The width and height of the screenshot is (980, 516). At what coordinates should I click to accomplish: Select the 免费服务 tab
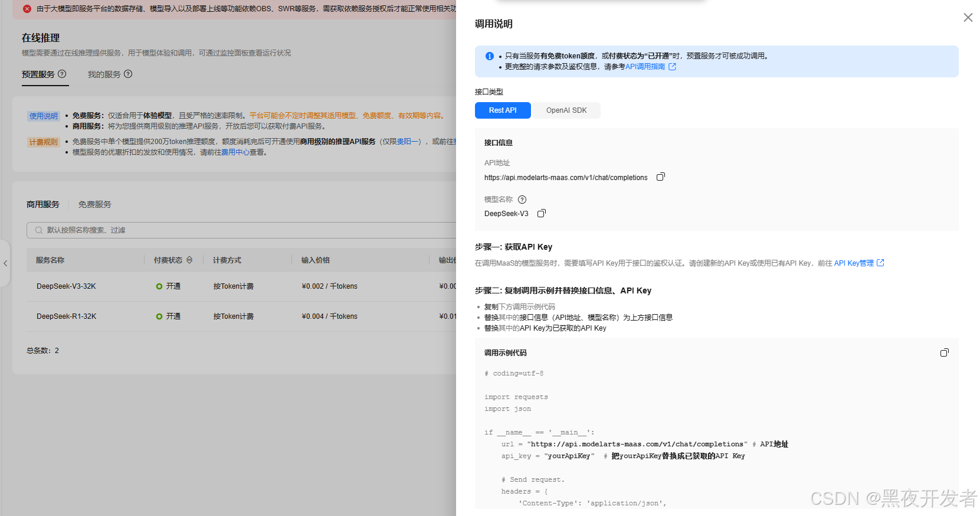95,204
